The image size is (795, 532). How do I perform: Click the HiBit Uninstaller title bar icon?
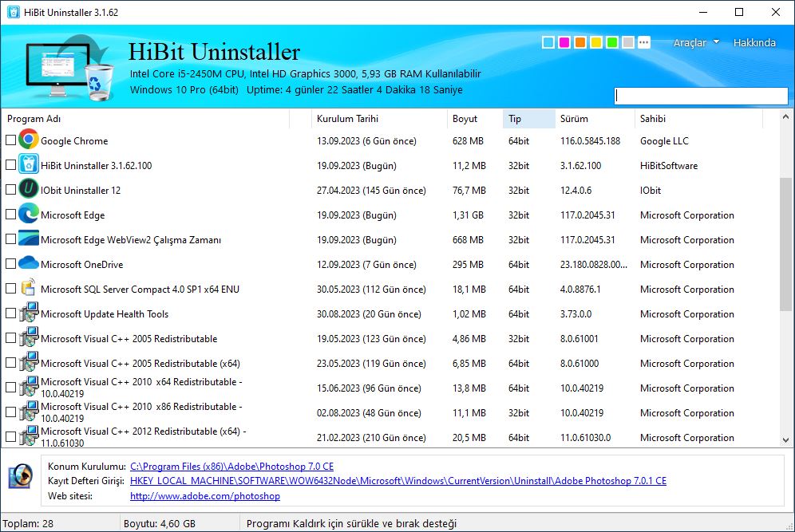(x=14, y=12)
